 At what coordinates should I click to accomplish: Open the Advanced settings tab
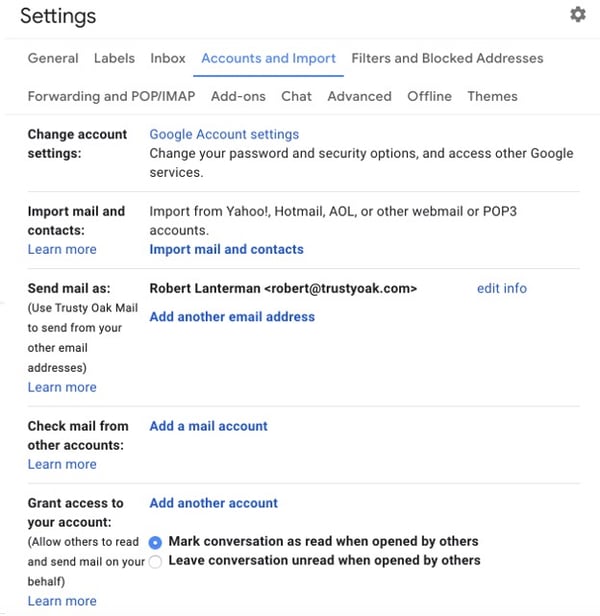click(360, 96)
